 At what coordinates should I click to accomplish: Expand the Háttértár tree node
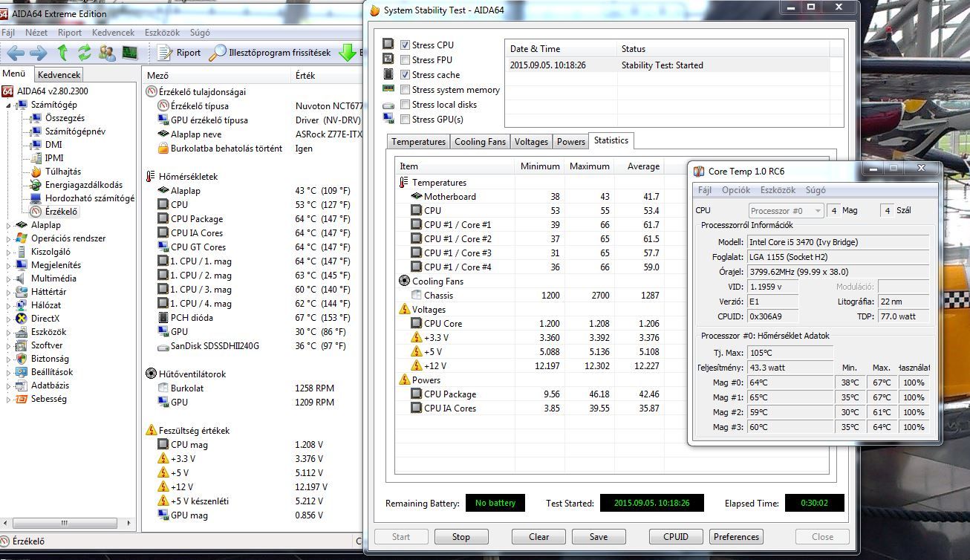point(9,292)
